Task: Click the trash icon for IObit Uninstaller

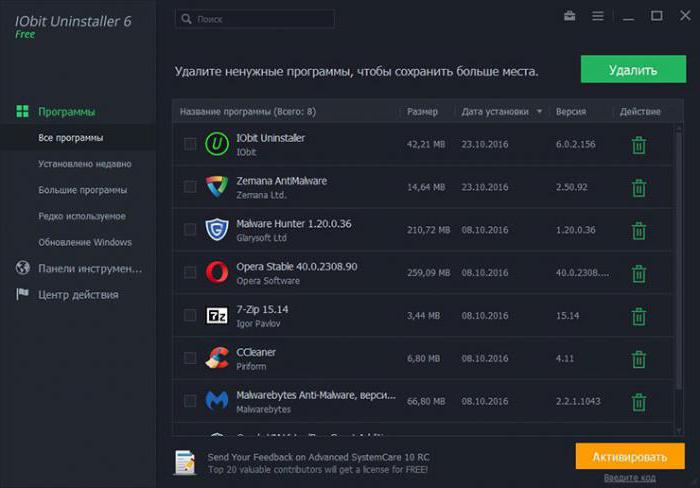Action: coord(639,145)
